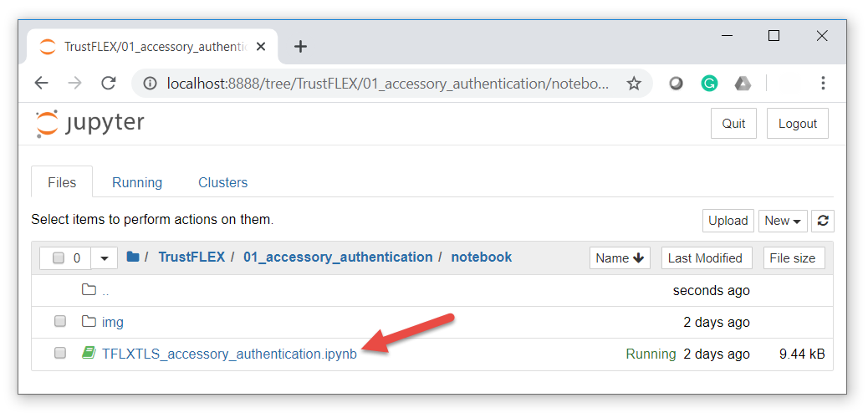Bookmark this page with the star icon
This screenshot has height=418, width=868.
[633, 84]
